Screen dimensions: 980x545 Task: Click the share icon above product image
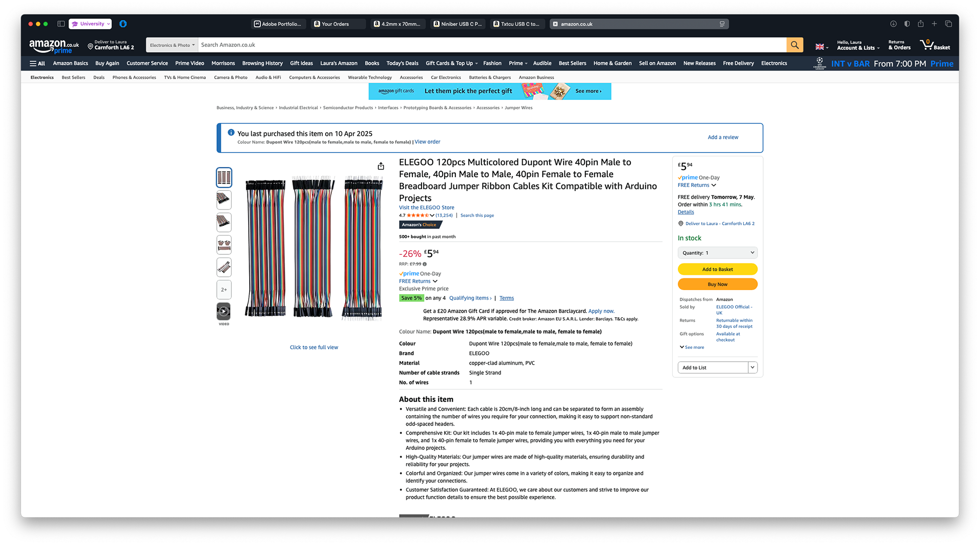(x=381, y=166)
